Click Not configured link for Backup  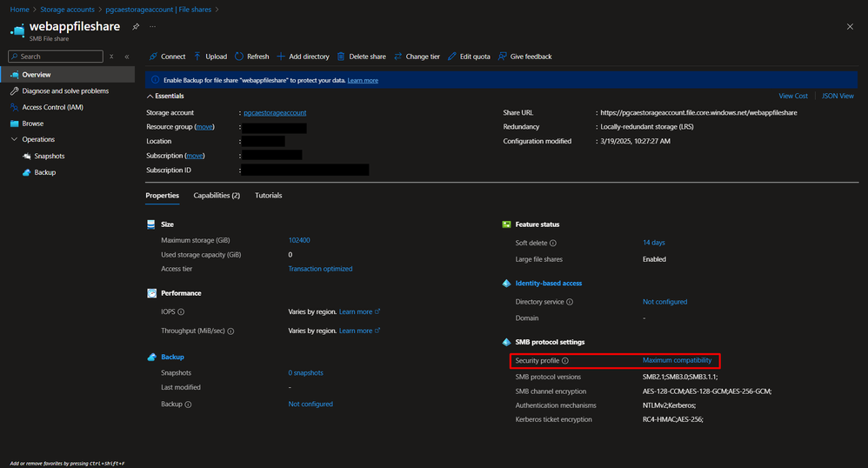(310, 404)
